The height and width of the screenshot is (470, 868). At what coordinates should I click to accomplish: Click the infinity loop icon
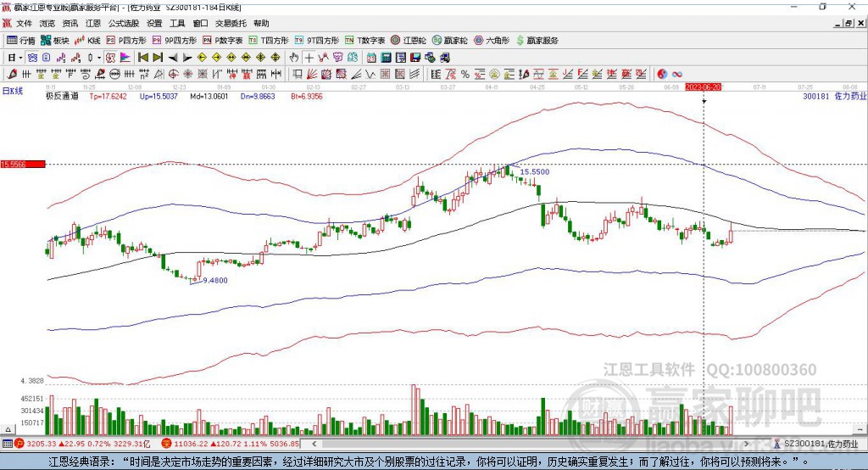tap(676, 74)
